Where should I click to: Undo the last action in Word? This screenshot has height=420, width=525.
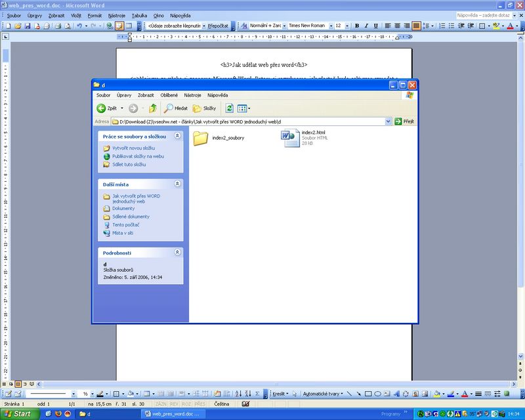(79, 26)
